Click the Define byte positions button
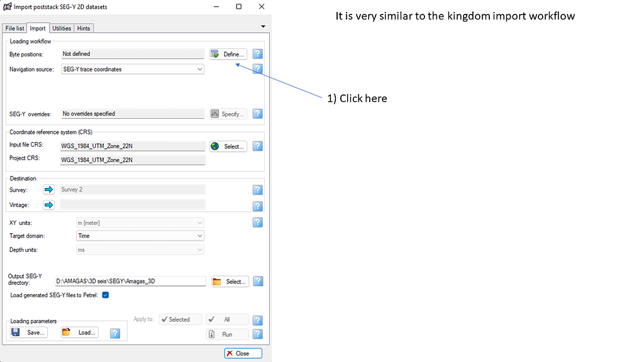Screen dimensions: 644x362 pos(228,54)
